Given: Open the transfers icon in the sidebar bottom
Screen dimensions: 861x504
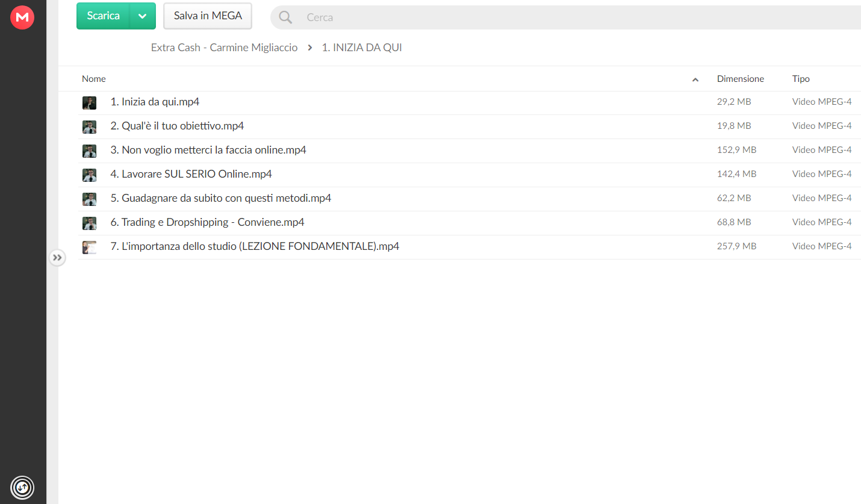Looking at the screenshot, I should click(22, 487).
